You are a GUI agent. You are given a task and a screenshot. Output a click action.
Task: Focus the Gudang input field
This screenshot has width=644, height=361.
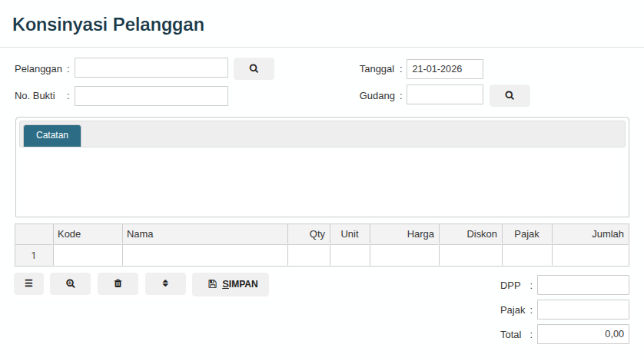point(445,94)
